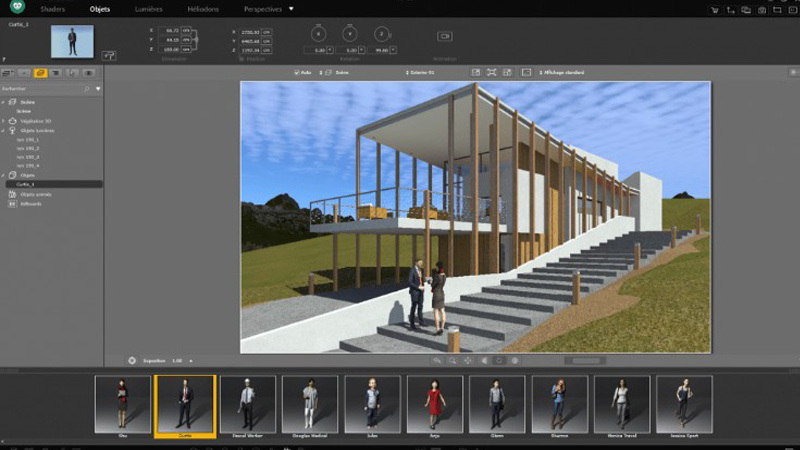Open the Affichage standard display dropdown
800x450 pixels.
click(x=562, y=72)
